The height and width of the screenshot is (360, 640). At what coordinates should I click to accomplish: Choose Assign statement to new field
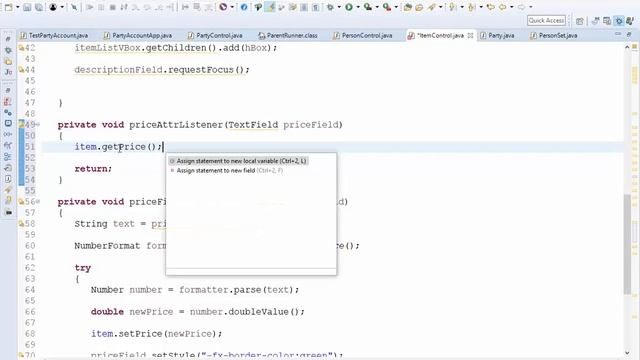(227, 171)
